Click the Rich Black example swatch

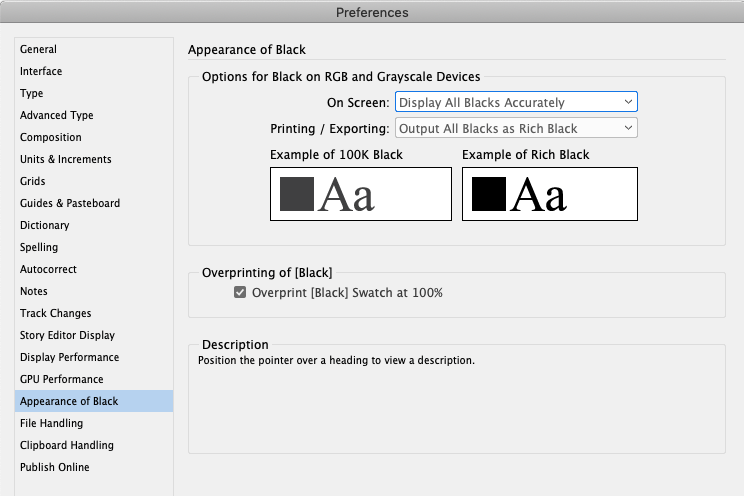[x=549, y=194]
